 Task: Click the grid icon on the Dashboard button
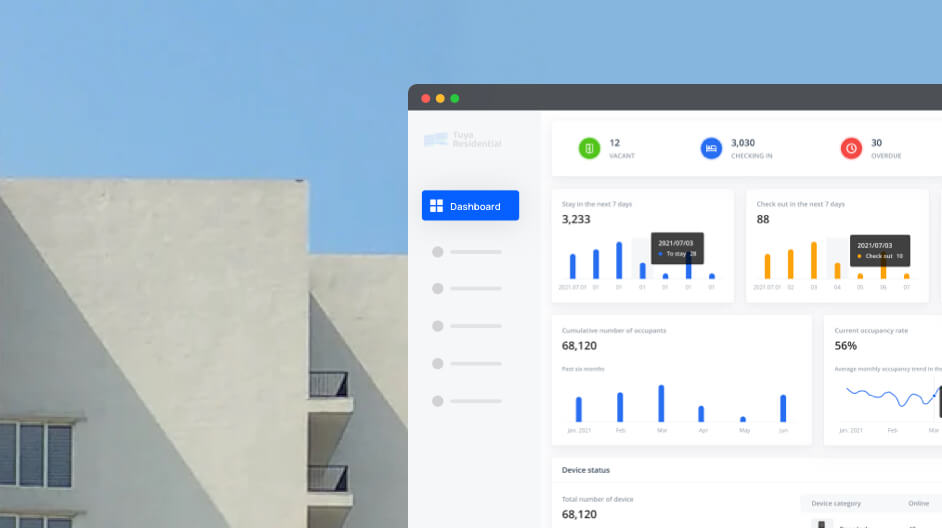(436, 206)
